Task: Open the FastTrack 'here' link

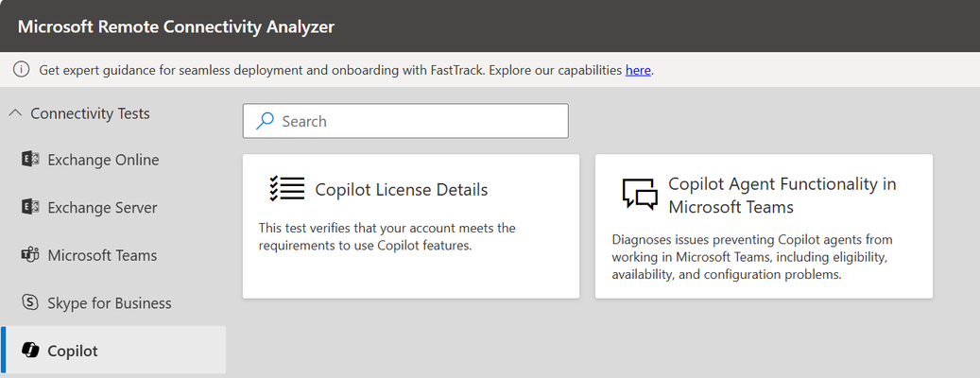Action: (x=638, y=70)
